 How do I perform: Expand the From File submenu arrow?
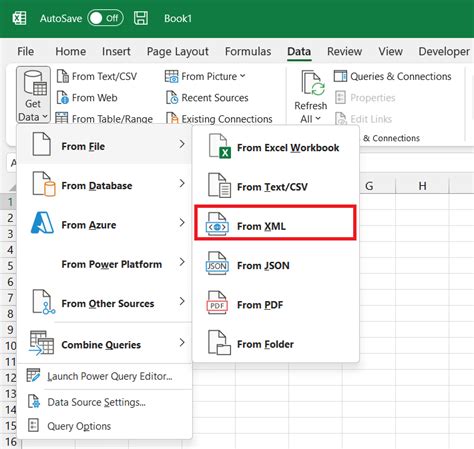click(x=182, y=144)
